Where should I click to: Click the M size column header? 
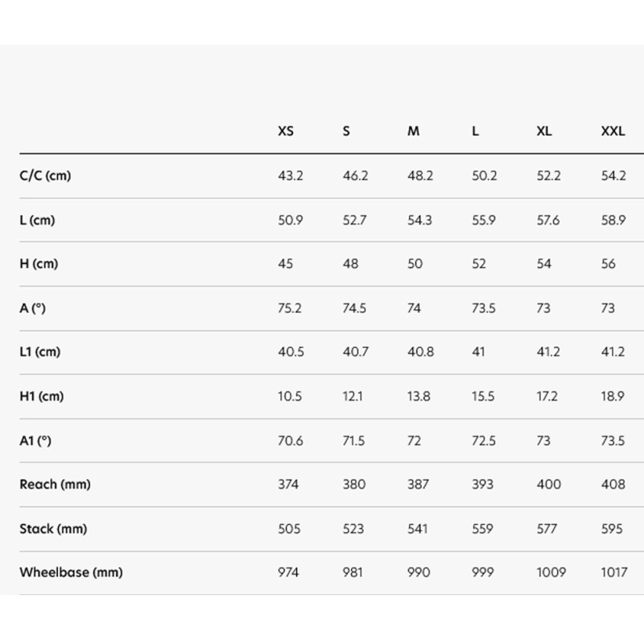tap(414, 131)
